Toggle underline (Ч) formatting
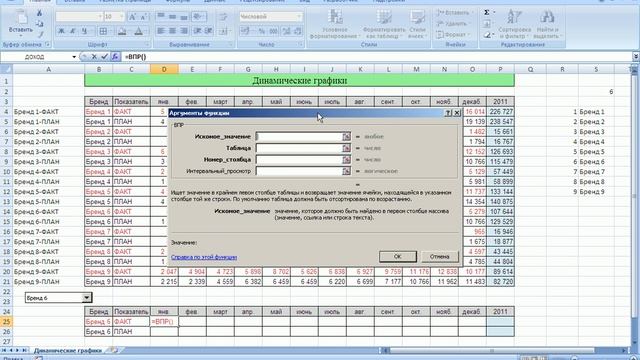Image resolution: width=640 pixels, height=360 pixels. (x=84, y=31)
